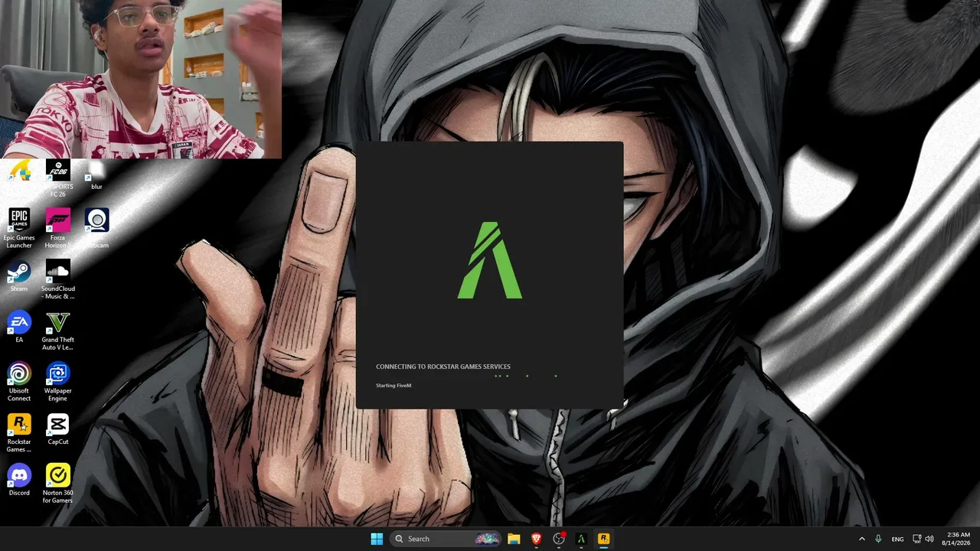
Task: Select the webcam app desktop shortcut
Action: (97, 227)
